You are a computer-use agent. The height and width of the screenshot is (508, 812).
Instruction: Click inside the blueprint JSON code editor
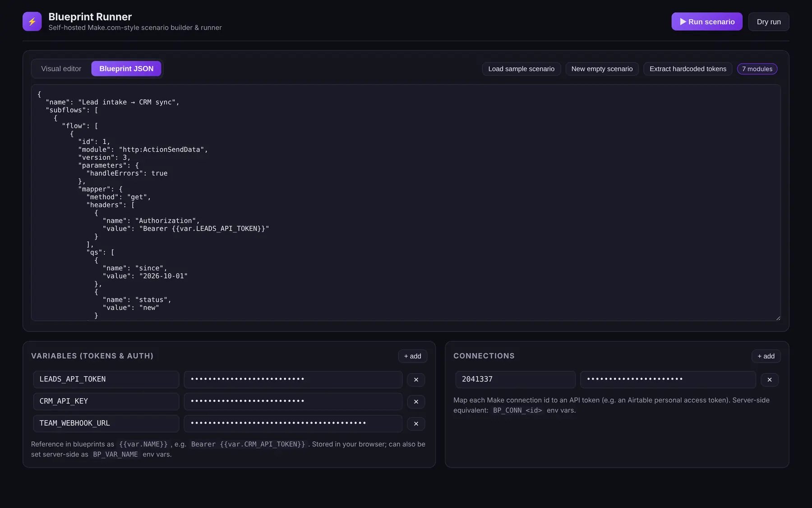[406, 203]
